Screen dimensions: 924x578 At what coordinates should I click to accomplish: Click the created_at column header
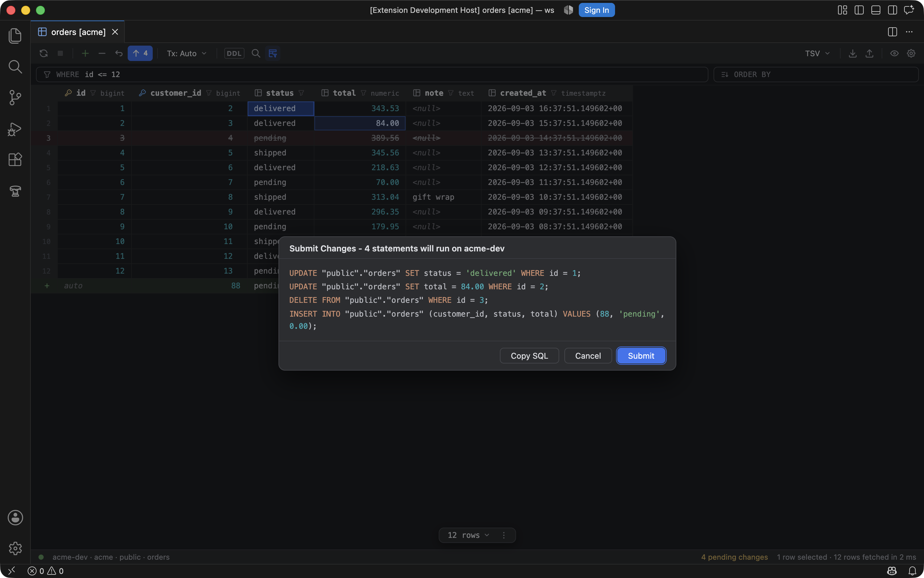click(x=557, y=93)
